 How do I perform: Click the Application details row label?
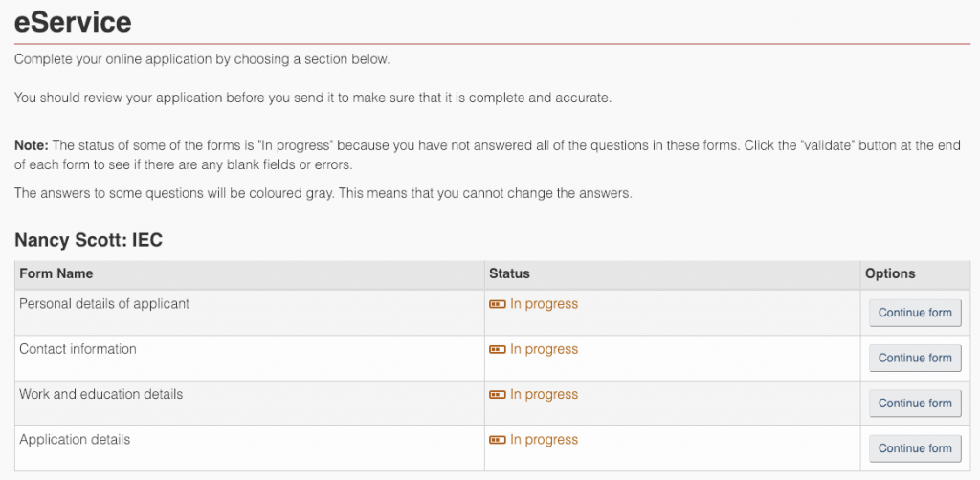pyautogui.click(x=75, y=440)
